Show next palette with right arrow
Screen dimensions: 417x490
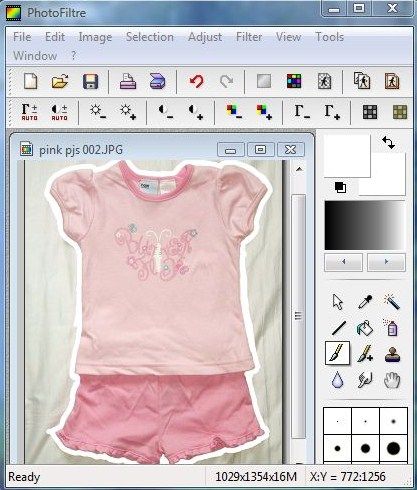tap(386, 262)
